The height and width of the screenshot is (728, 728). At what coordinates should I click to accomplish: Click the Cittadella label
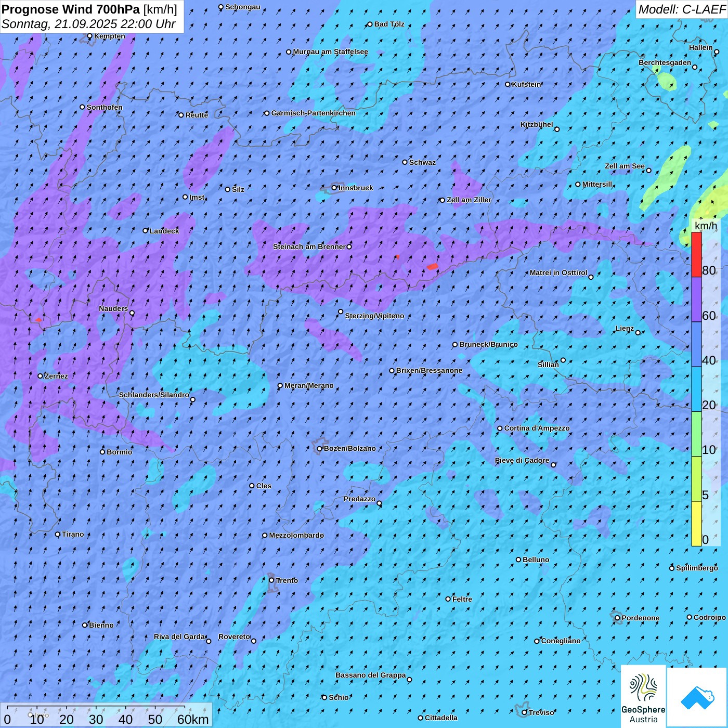tap(441, 718)
